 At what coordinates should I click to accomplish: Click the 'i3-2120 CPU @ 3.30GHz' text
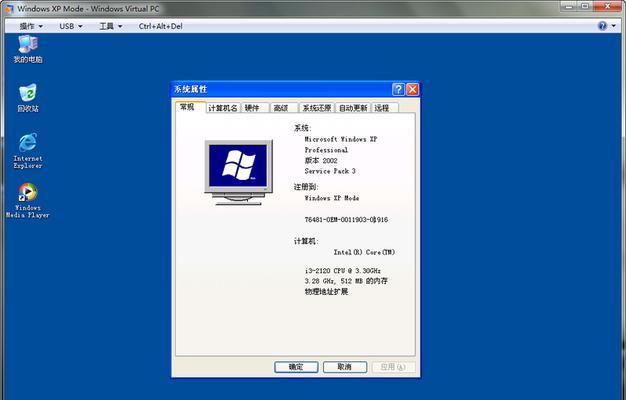343,271
